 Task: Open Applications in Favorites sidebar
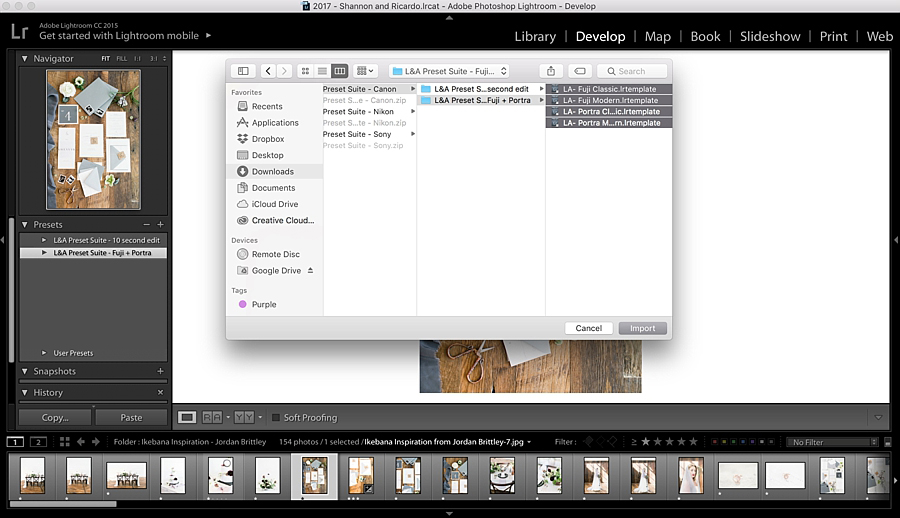275,122
